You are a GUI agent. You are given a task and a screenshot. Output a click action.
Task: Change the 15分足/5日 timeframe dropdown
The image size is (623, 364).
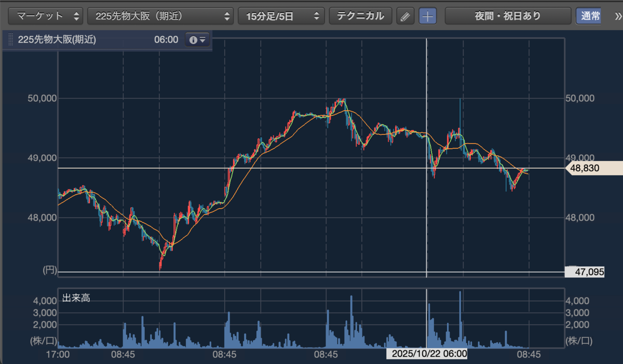281,16
